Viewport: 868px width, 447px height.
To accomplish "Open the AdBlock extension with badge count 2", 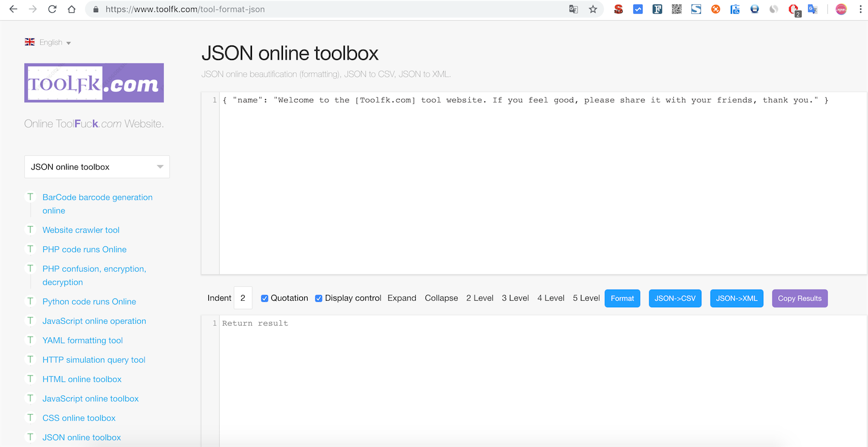I will [793, 9].
